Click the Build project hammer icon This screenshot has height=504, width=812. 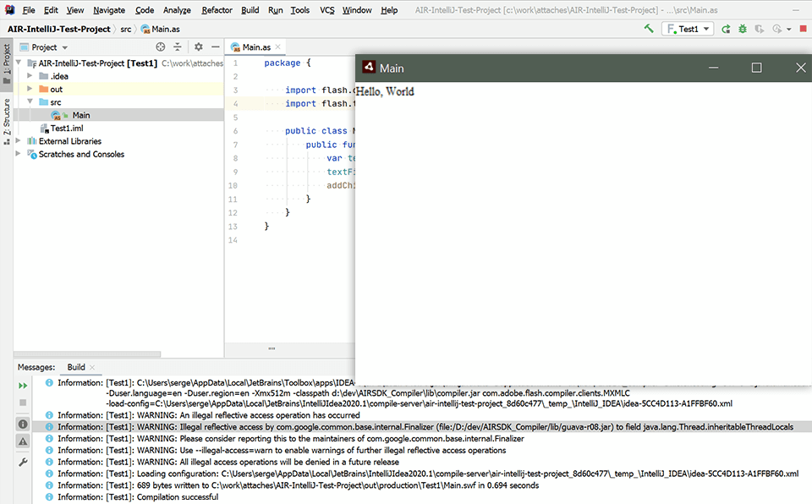pyautogui.click(x=649, y=29)
